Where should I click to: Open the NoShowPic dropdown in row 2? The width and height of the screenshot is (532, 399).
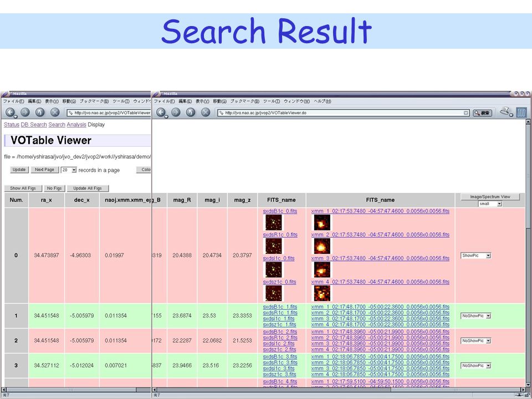pyautogui.click(x=476, y=341)
